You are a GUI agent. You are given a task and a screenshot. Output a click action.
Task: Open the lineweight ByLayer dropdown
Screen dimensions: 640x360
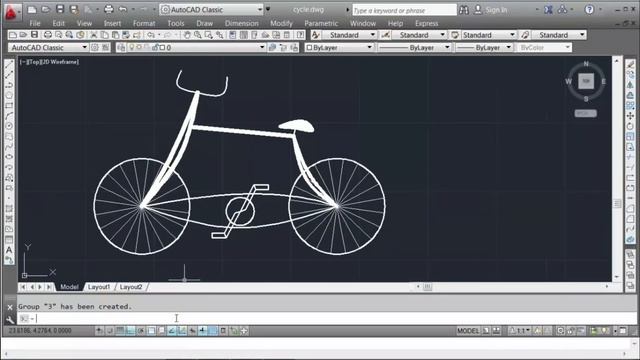pos(484,48)
